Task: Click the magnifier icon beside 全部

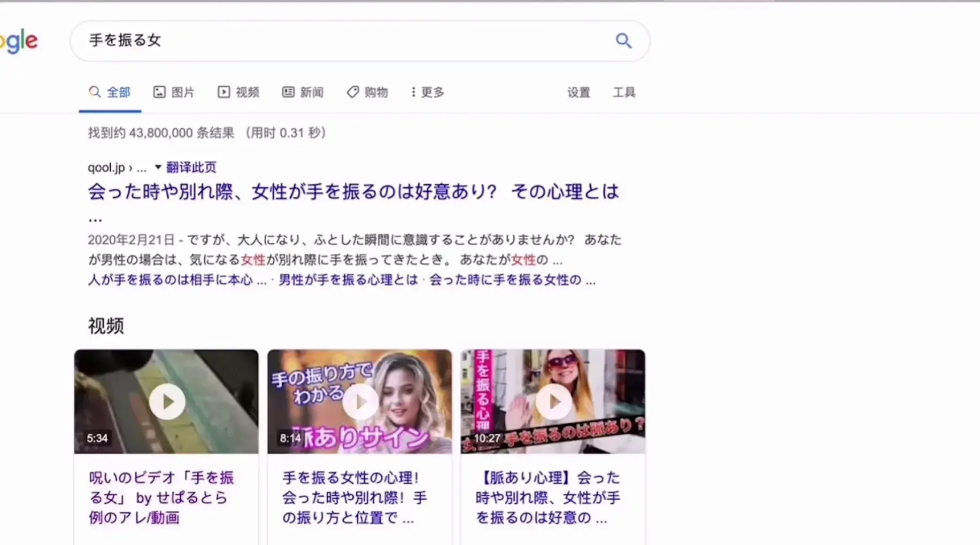Action: pos(95,92)
